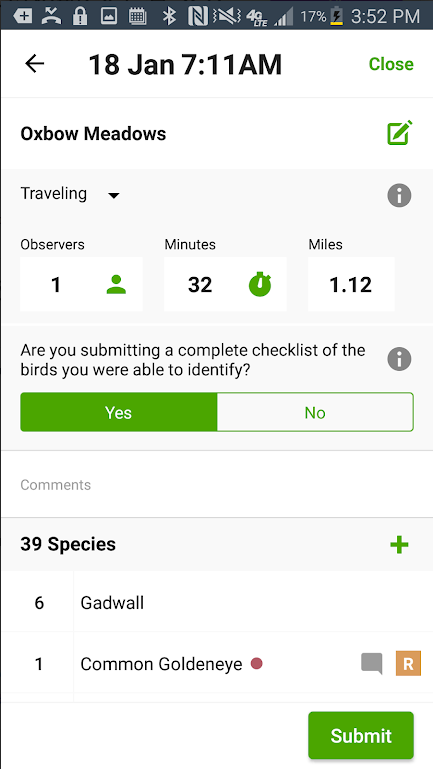Screen dimensions: 433x769
Task: Open the Traveling protocol dropdown
Action: [x=70, y=194]
